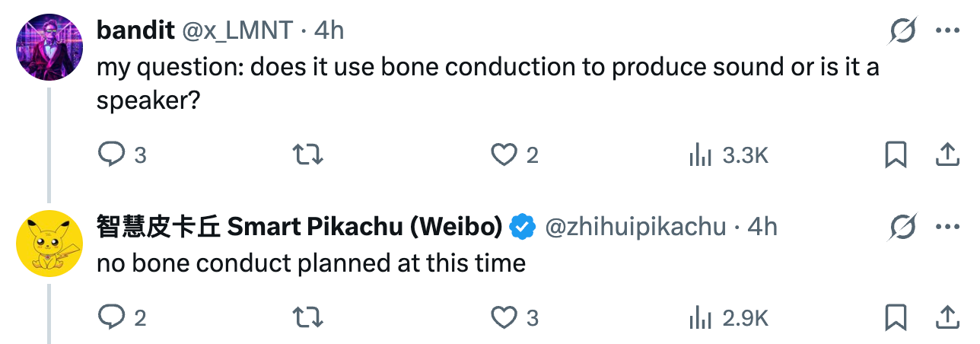Share Smart Pikachu's reply tweet
The height and width of the screenshot is (344, 980).
(x=946, y=317)
